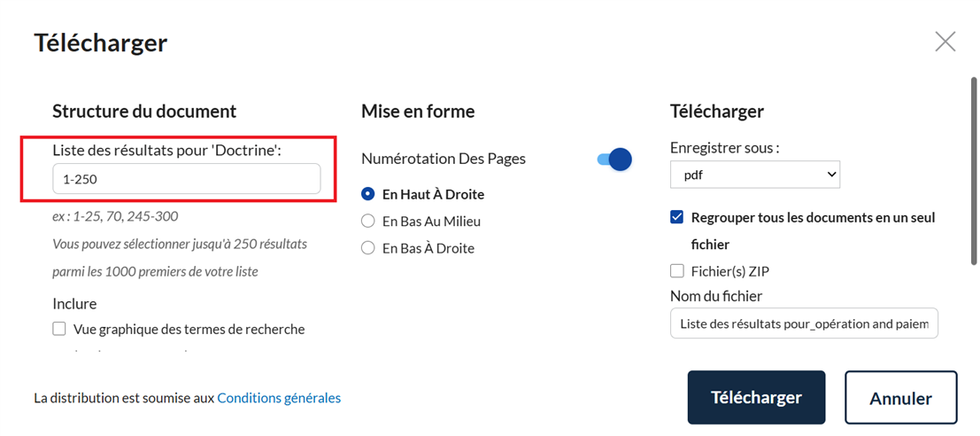Uncheck Regrouper tous les documents en un seul fichier
The height and width of the screenshot is (436, 980).
pyautogui.click(x=676, y=217)
